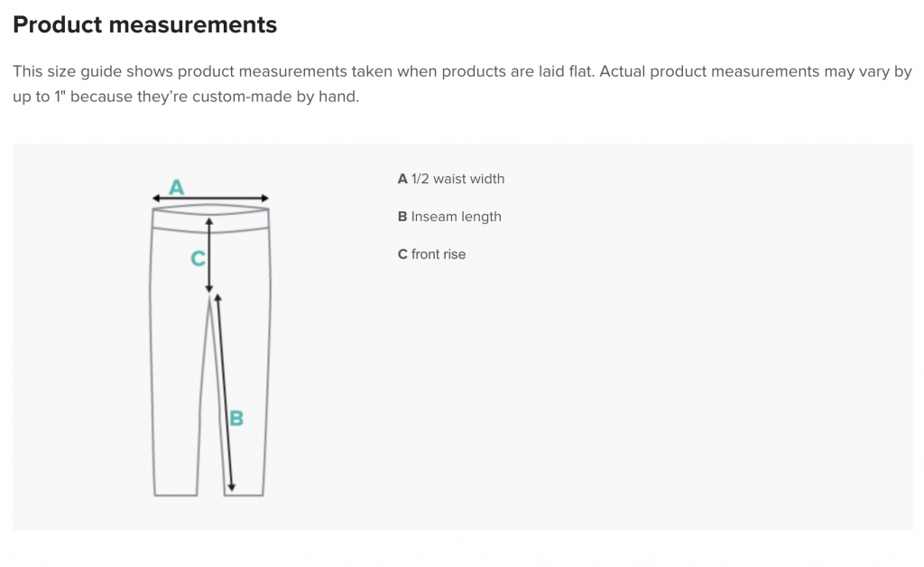Click the bold A in legend

pos(402,179)
